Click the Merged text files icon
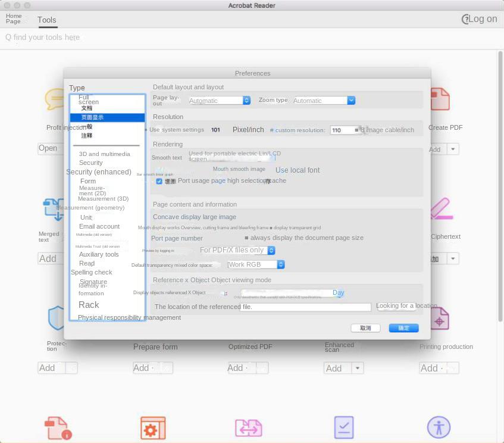504x443 pixels. click(x=54, y=210)
